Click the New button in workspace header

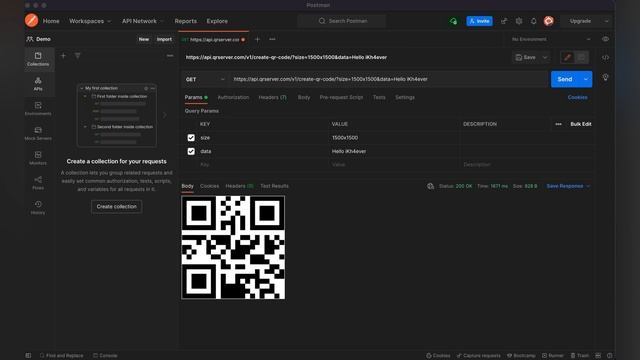point(144,39)
